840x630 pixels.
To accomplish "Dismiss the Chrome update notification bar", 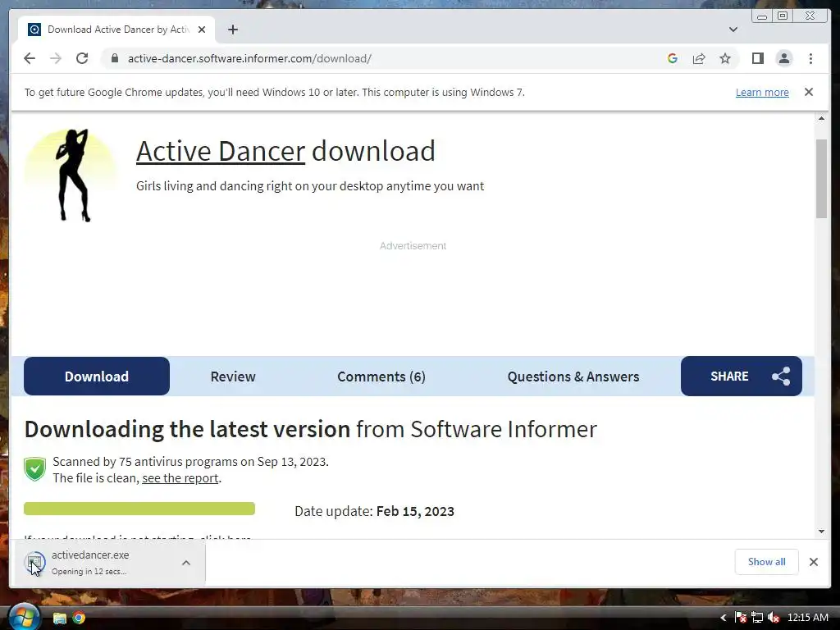I will coord(808,92).
